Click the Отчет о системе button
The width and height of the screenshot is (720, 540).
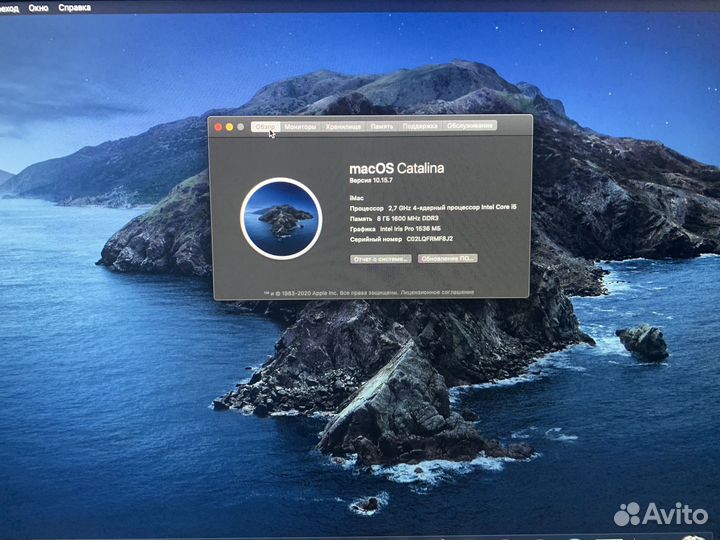click(x=381, y=259)
